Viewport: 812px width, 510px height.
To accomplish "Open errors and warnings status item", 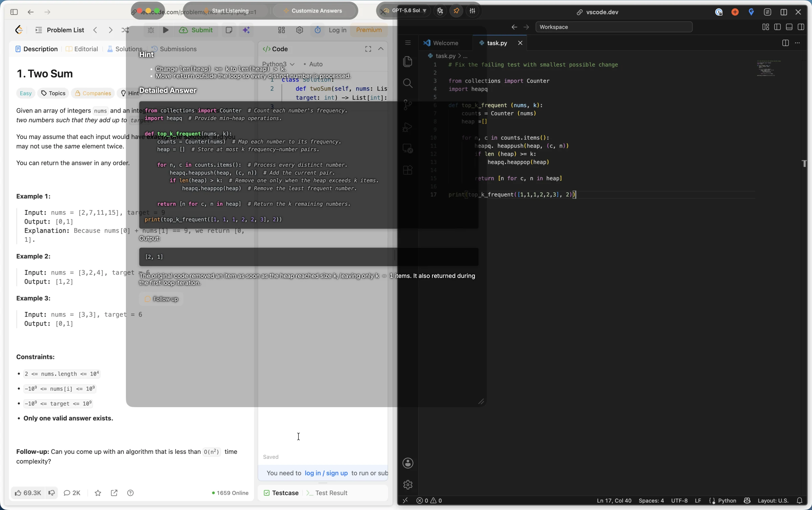I will [429, 501].
